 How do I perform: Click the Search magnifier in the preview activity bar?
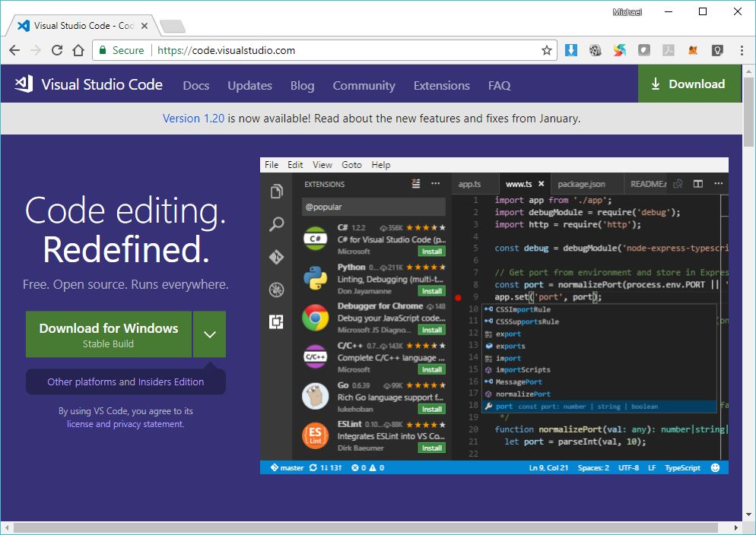[x=276, y=224]
